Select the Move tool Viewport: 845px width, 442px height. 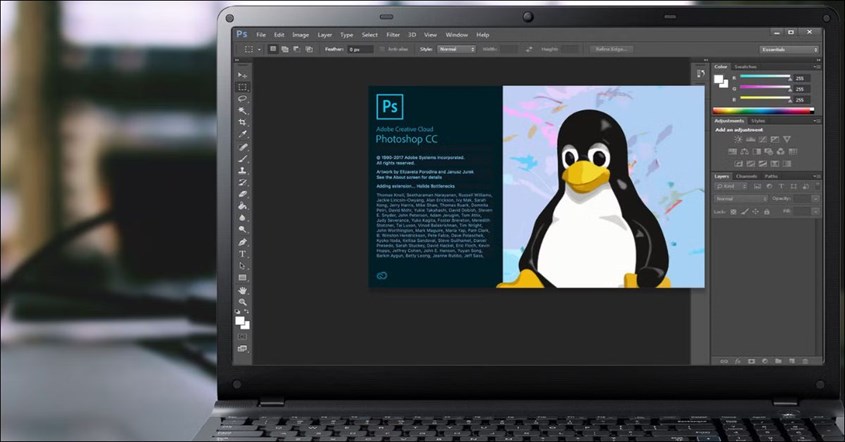tap(243, 75)
